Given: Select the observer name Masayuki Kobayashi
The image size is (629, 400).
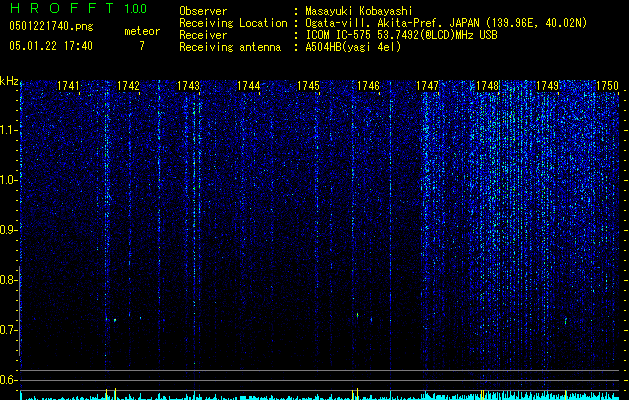Looking at the screenshot, I should tap(359, 11).
